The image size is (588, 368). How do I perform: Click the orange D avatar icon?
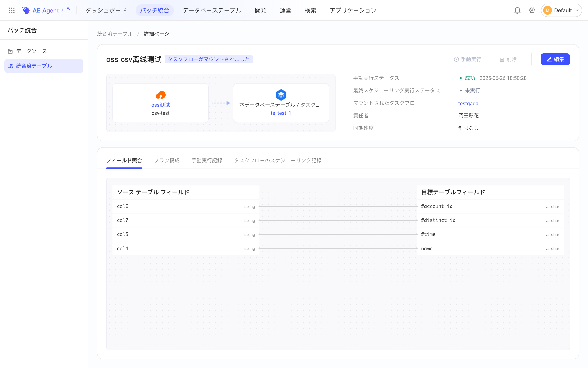547,10
